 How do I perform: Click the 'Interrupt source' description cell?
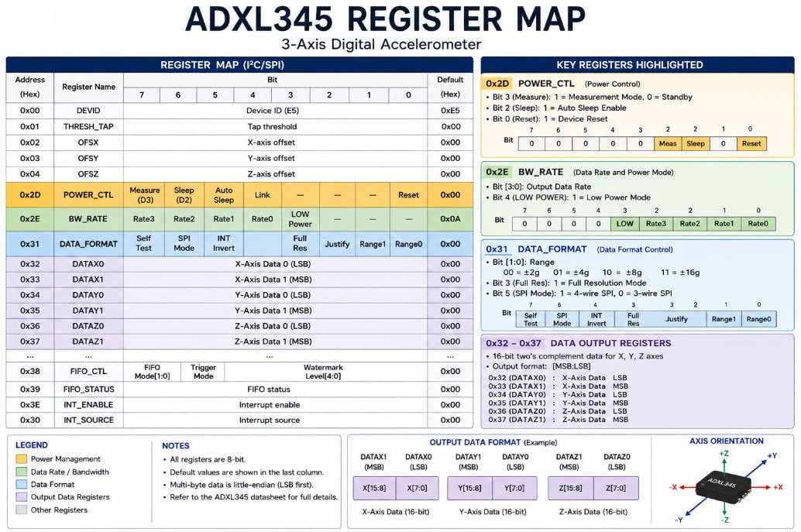point(275,420)
